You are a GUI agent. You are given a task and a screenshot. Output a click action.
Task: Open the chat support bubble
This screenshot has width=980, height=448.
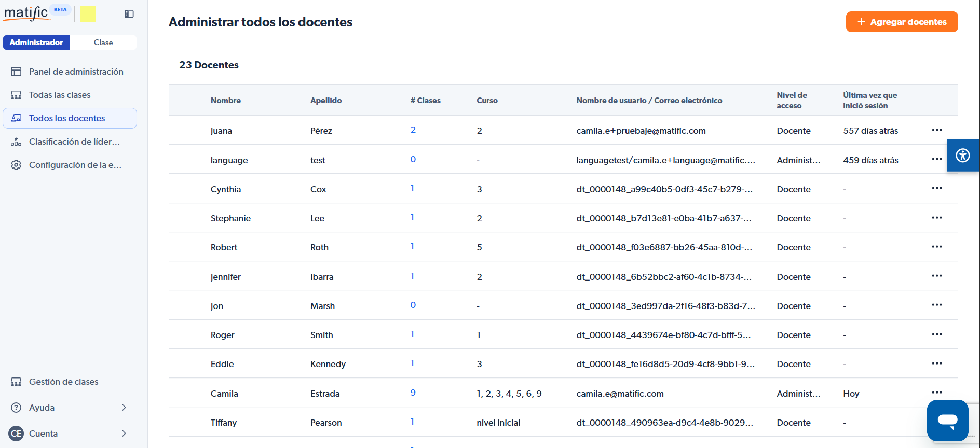tap(947, 420)
